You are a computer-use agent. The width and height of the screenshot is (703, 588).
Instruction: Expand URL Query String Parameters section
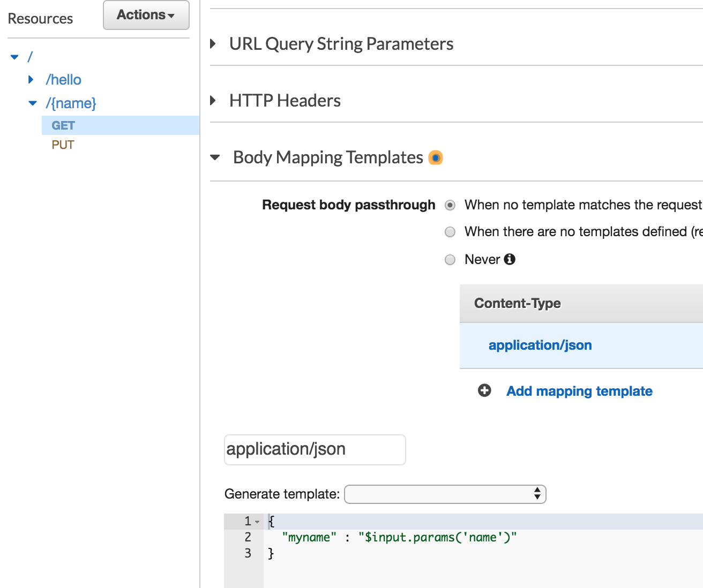click(213, 44)
